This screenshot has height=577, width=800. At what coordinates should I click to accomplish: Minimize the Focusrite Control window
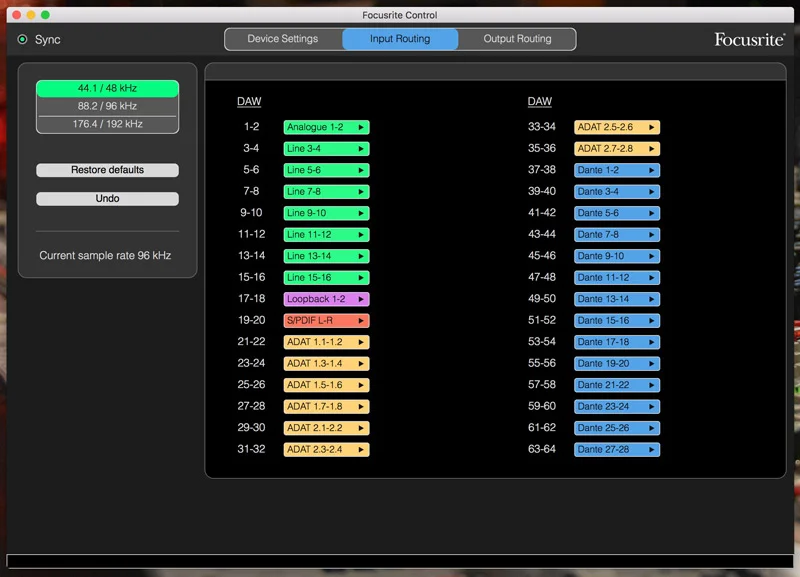click(x=31, y=15)
